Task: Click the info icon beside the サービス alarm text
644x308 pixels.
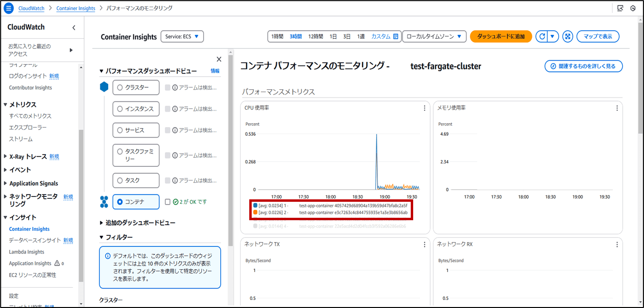Action: pyautogui.click(x=175, y=130)
